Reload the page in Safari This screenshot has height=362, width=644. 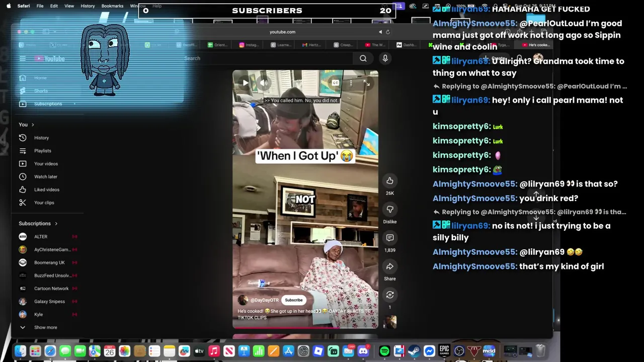pos(387,32)
